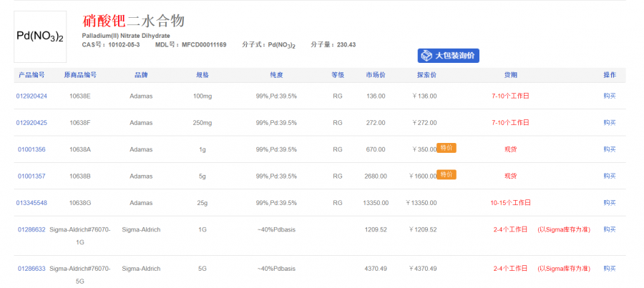
Task: Click 购买 for the 5g Adamas item
Action: coord(609,176)
